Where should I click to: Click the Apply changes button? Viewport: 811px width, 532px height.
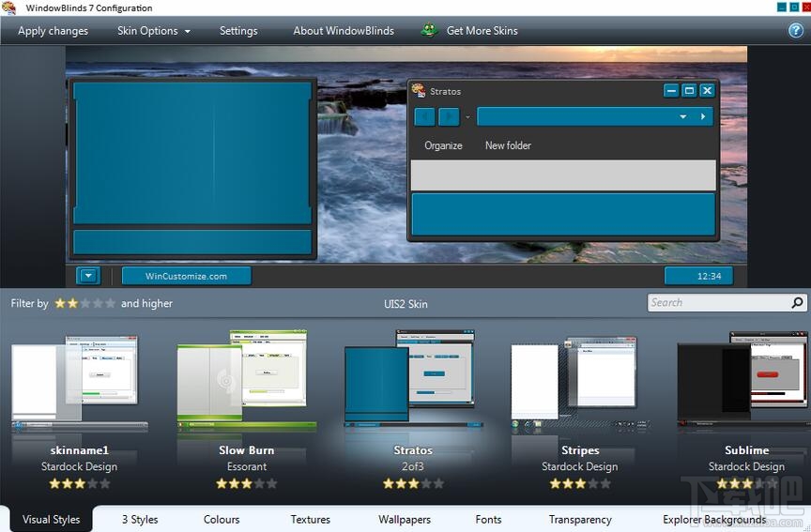click(53, 31)
